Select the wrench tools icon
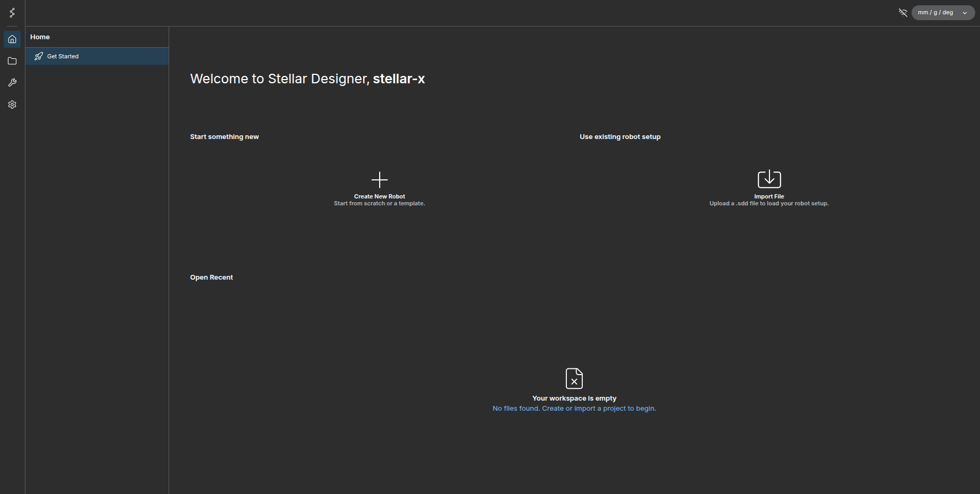Screen dimensions: 980x494 coord(12,83)
